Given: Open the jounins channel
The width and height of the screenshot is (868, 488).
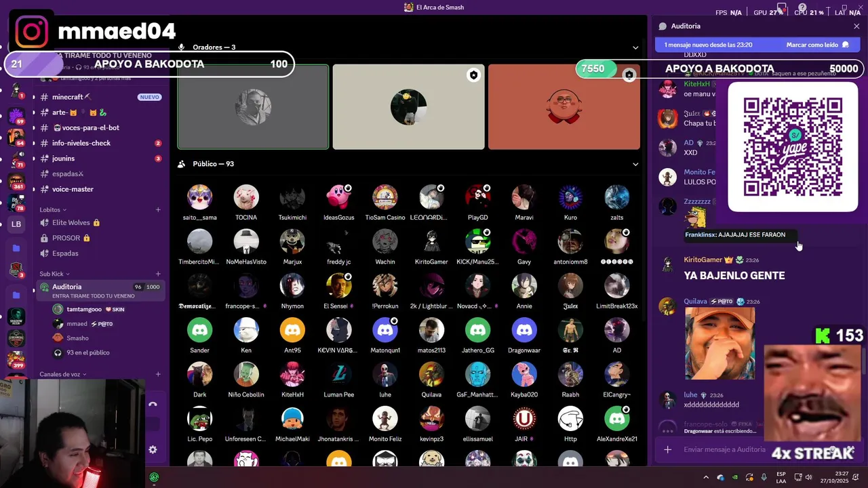Looking at the screenshot, I should point(102,159).
